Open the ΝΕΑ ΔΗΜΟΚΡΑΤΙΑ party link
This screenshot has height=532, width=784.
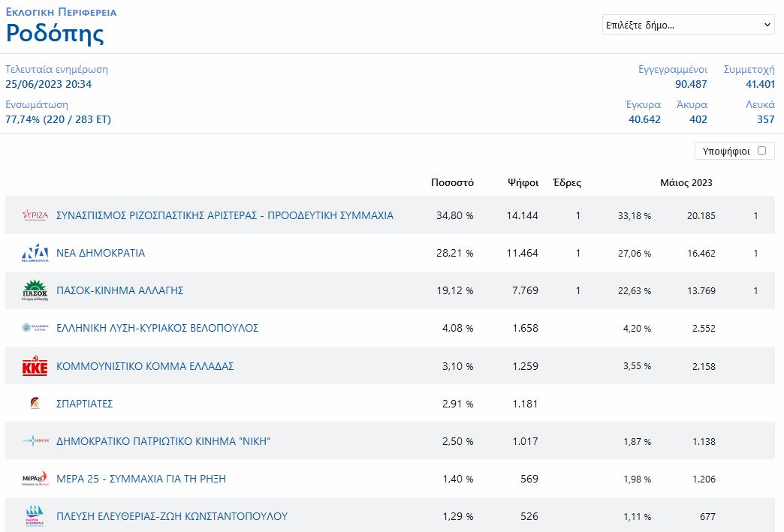click(101, 253)
